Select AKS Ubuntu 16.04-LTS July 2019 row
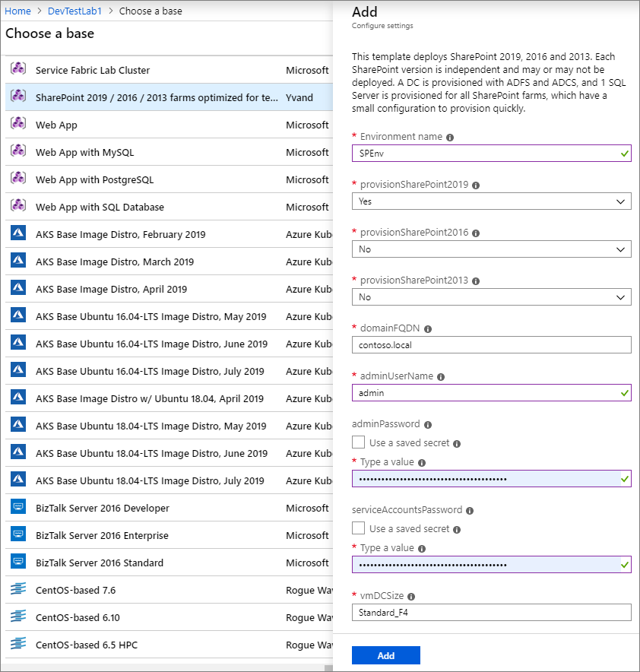 point(169,371)
